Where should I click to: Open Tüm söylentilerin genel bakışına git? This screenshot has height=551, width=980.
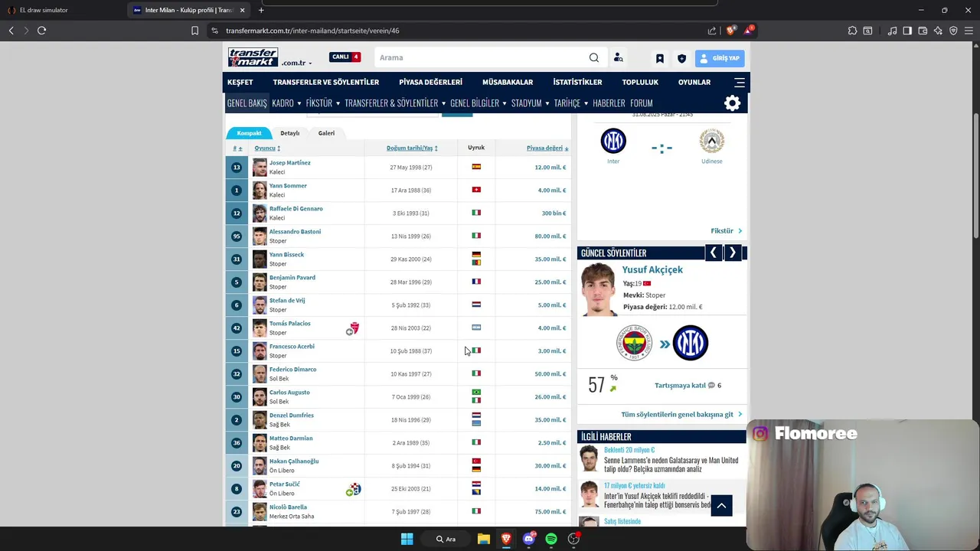(681, 414)
